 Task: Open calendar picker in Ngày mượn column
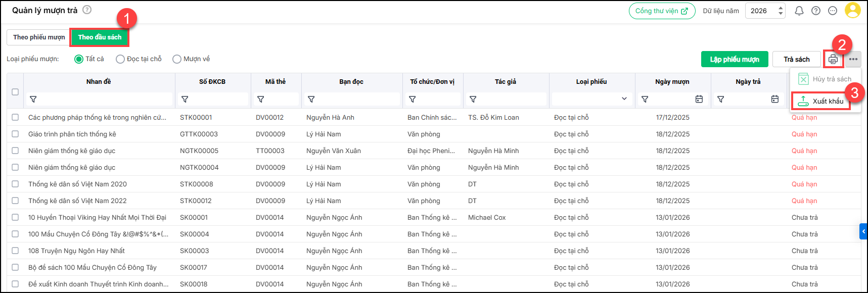(699, 100)
